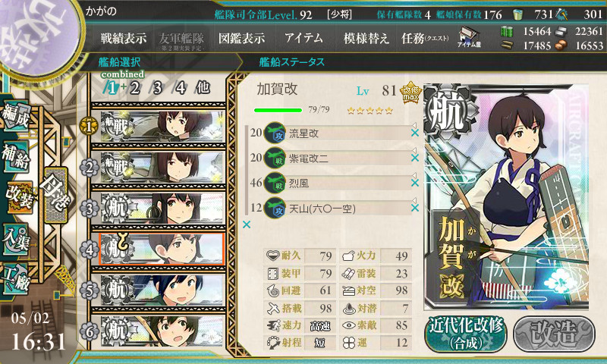This screenshot has width=607, height=364.
Task: Remove all equipment with bottom X mark
Action: click(x=247, y=224)
